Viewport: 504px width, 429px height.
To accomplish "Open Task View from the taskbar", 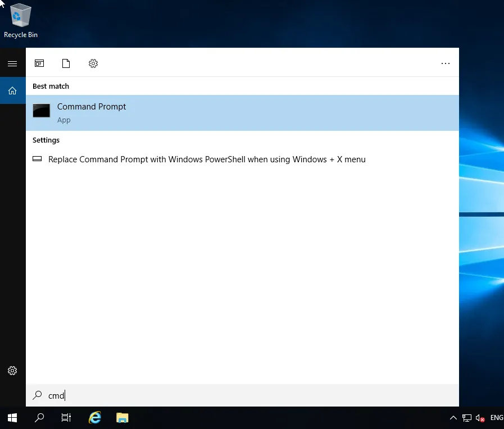I will pyautogui.click(x=66, y=418).
